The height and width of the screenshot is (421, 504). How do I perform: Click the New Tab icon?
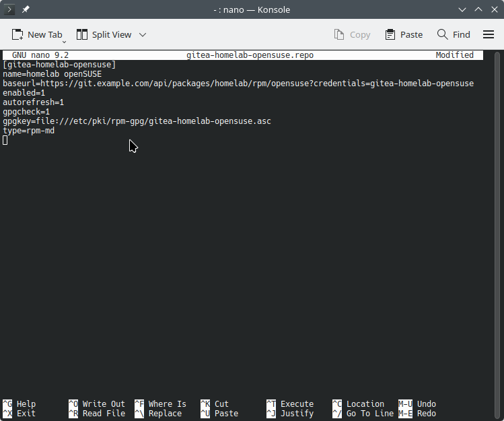(17, 34)
